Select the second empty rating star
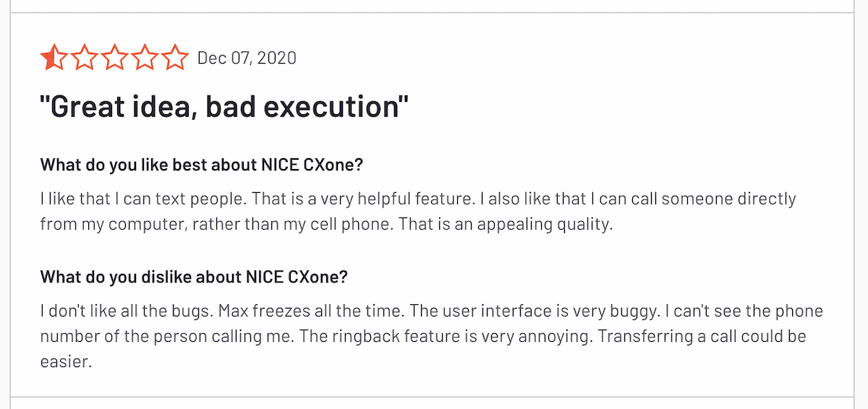Image resolution: width=868 pixels, height=409 pixels. (x=85, y=58)
